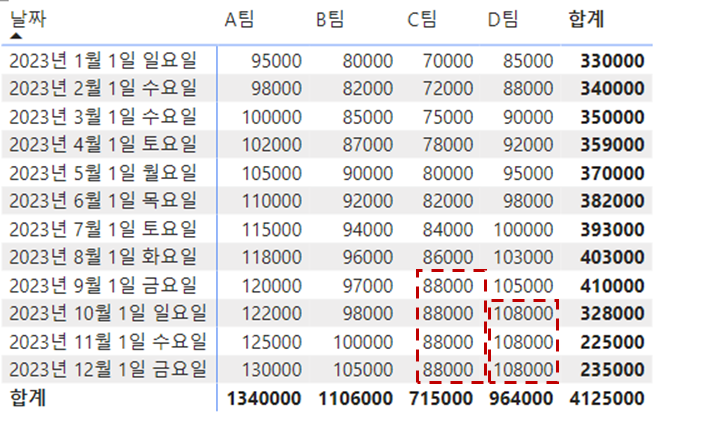Click row total 359000

(x=612, y=145)
